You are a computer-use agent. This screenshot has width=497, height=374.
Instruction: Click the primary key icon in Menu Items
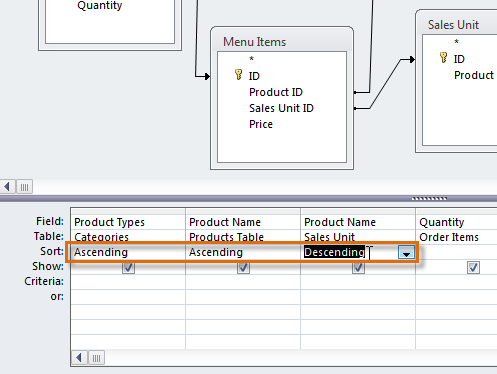point(238,75)
